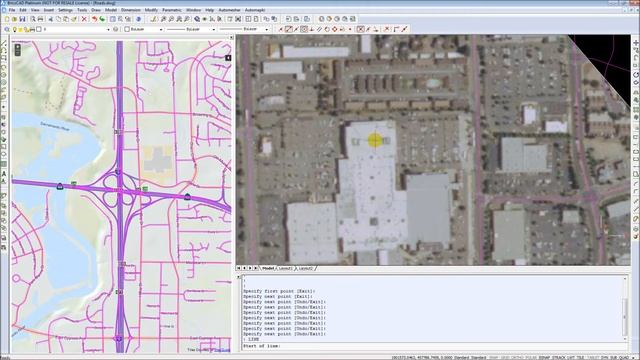Click the Print Preview icon

[x=33, y=19]
